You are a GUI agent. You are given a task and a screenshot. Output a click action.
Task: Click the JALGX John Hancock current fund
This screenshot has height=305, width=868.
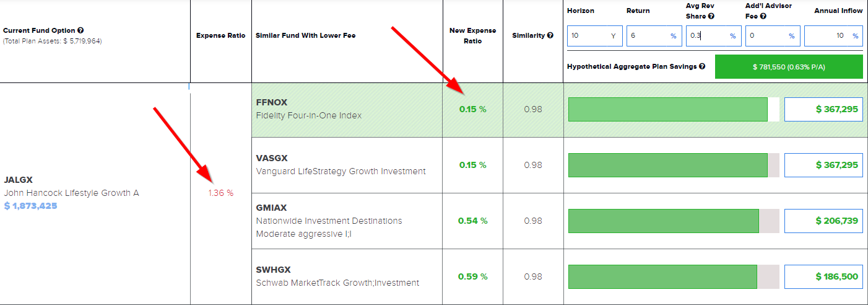point(71,187)
